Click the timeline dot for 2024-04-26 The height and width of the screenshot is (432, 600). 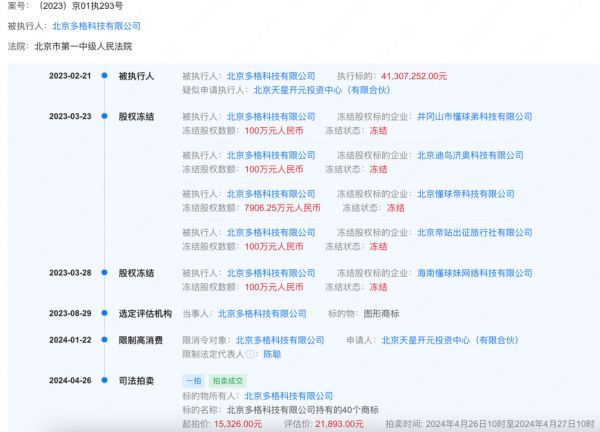point(104,381)
